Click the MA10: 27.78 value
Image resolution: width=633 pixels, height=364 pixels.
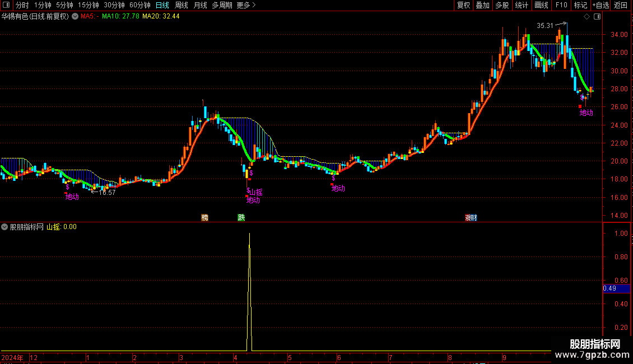tap(120, 17)
